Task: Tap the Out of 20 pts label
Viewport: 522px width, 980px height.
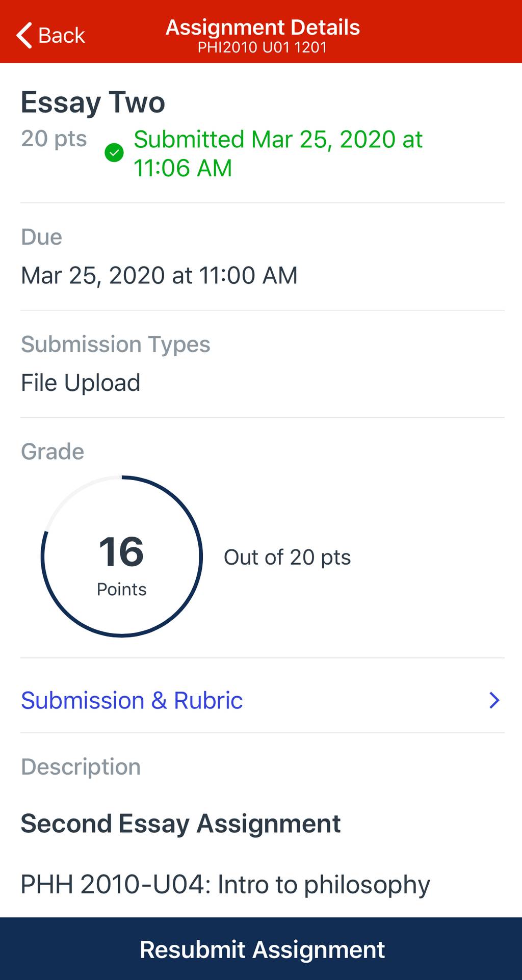Action: tap(287, 557)
